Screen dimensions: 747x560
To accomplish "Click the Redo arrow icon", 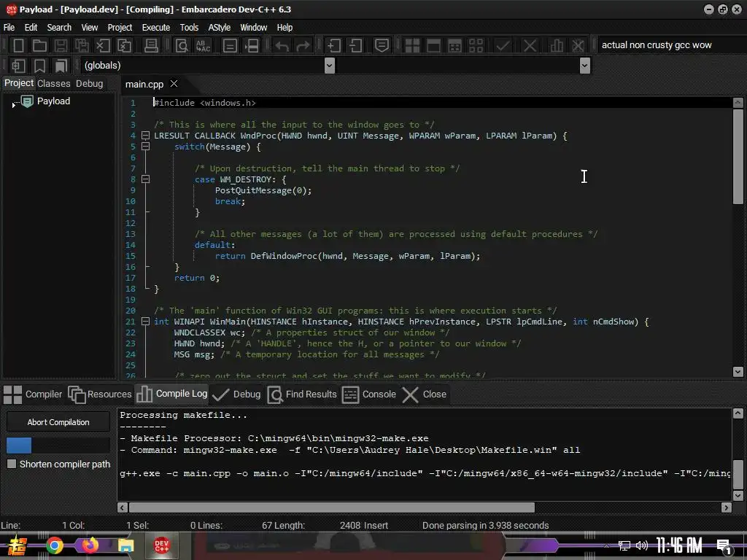I will (303, 46).
